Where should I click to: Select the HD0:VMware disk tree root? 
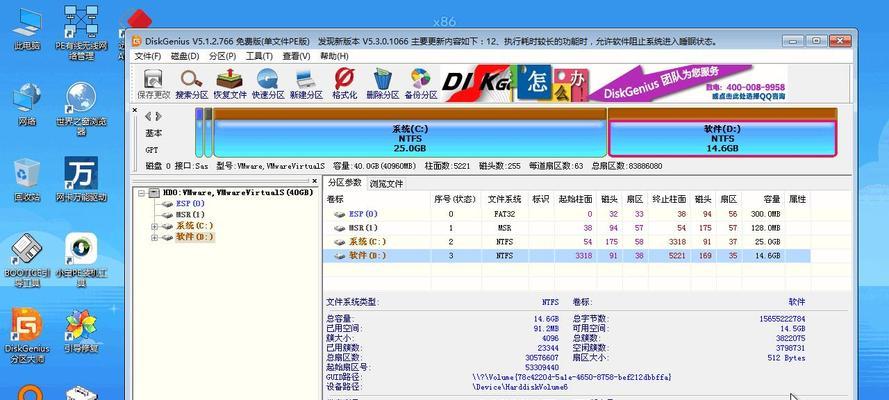coord(238,193)
